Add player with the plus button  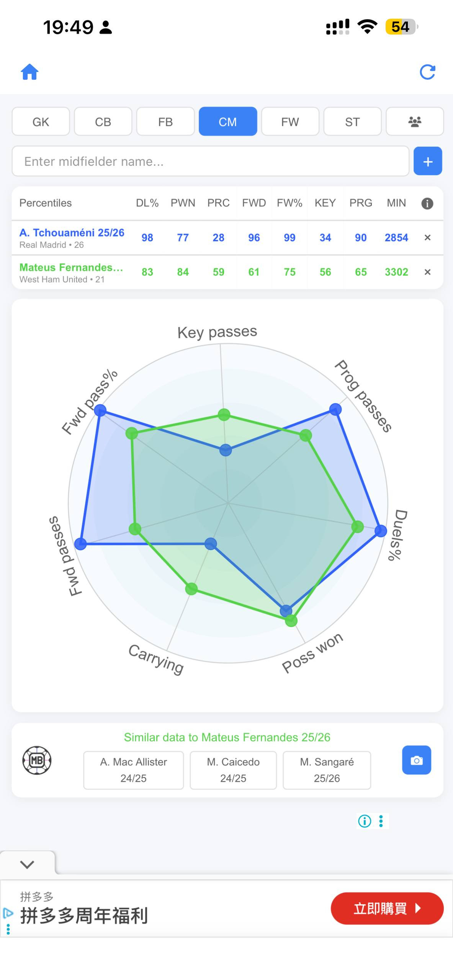click(x=428, y=161)
